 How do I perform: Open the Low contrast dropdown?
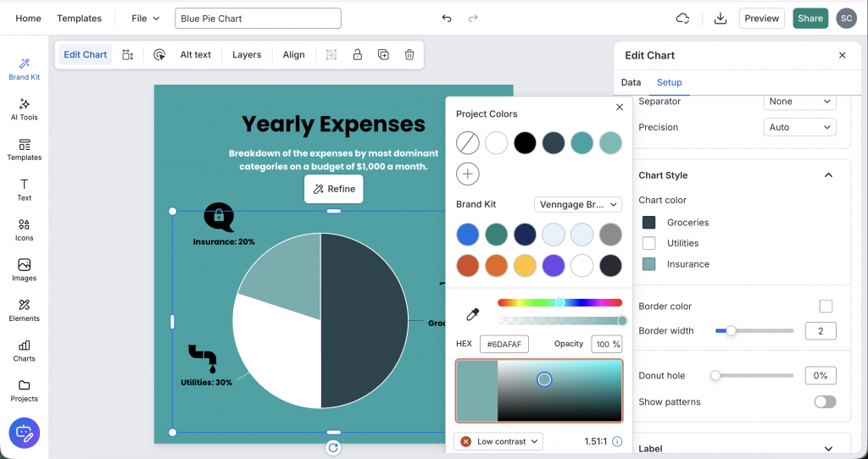pos(498,441)
